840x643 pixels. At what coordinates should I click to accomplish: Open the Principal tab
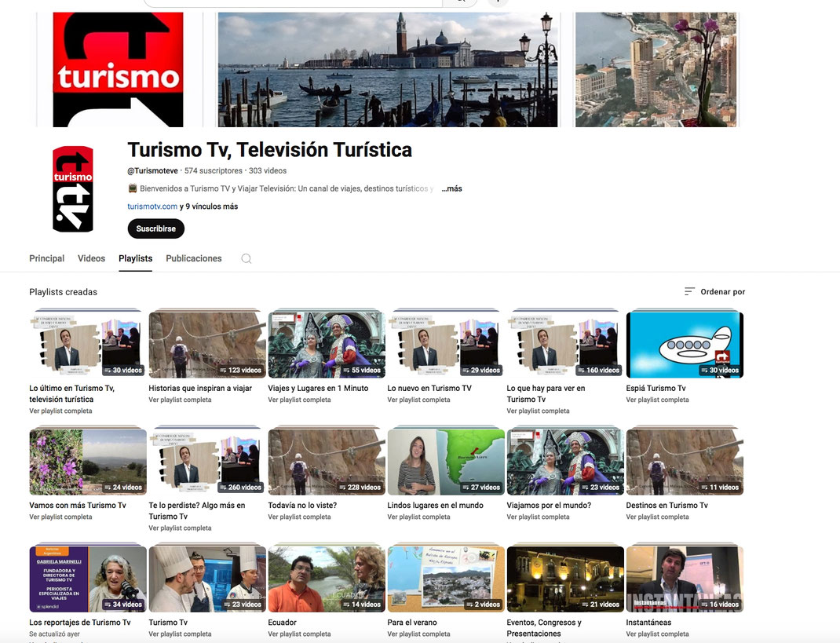(x=46, y=258)
